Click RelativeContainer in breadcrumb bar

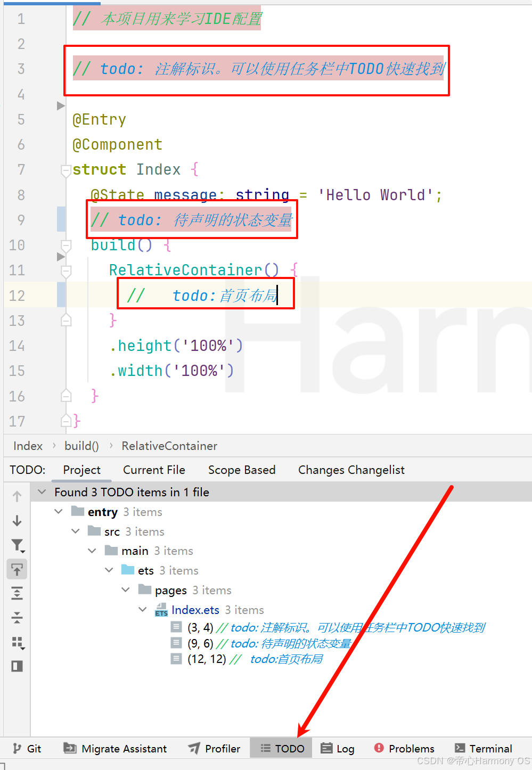(x=169, y=446)
